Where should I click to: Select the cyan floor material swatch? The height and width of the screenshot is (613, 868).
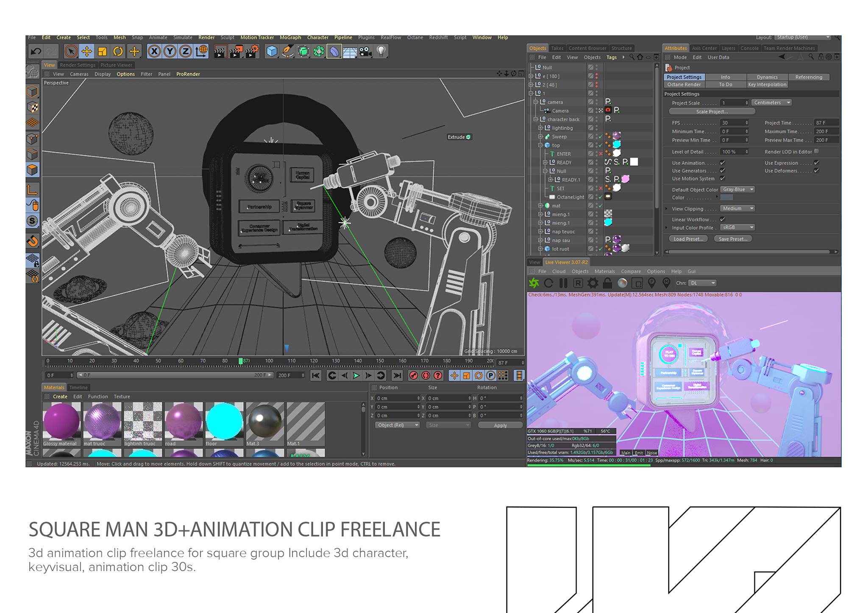(224, 422)
